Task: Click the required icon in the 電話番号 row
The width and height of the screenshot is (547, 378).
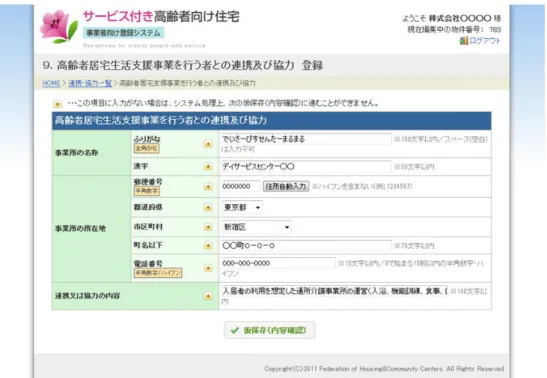Action: [208, 268]
